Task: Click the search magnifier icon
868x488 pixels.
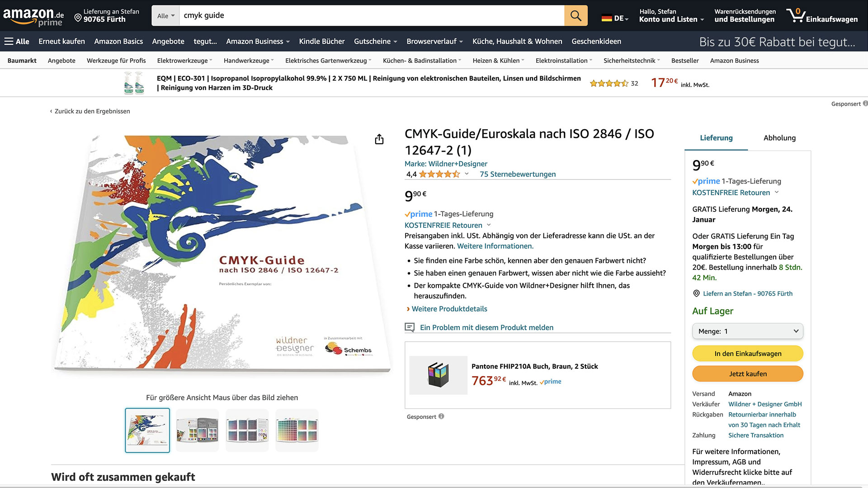Action: (576, 15)
